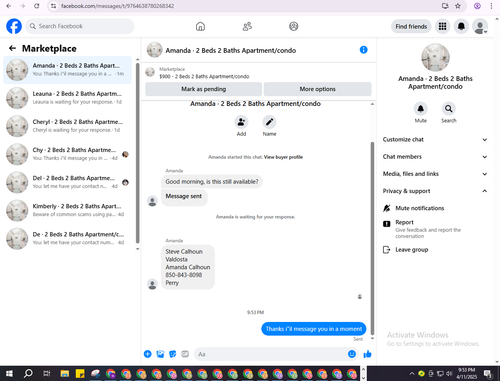Expand Chat members section

pos(435,157)
